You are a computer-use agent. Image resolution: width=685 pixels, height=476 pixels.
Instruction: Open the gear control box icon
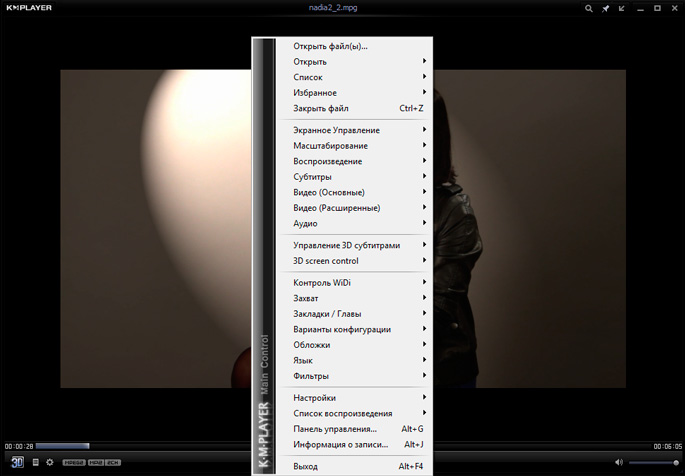[50, 462]
